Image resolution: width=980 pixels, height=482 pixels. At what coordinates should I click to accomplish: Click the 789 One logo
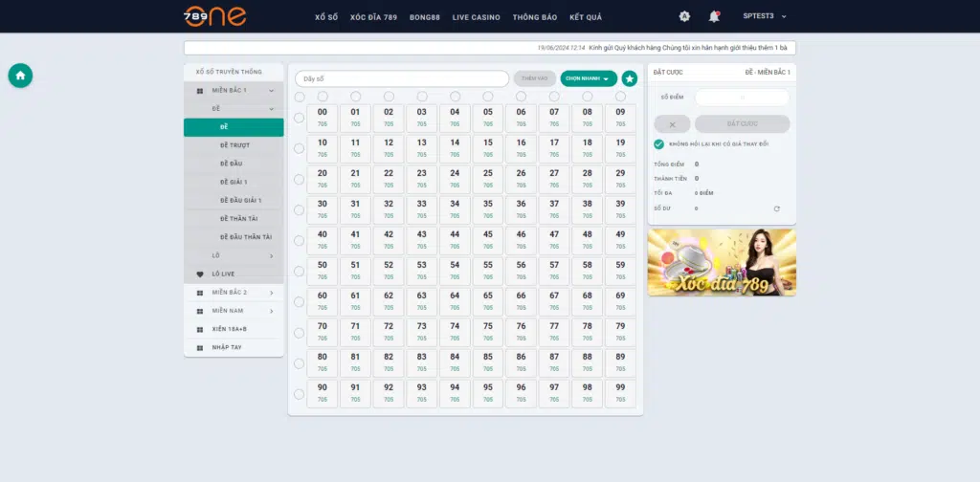(215, 16)
